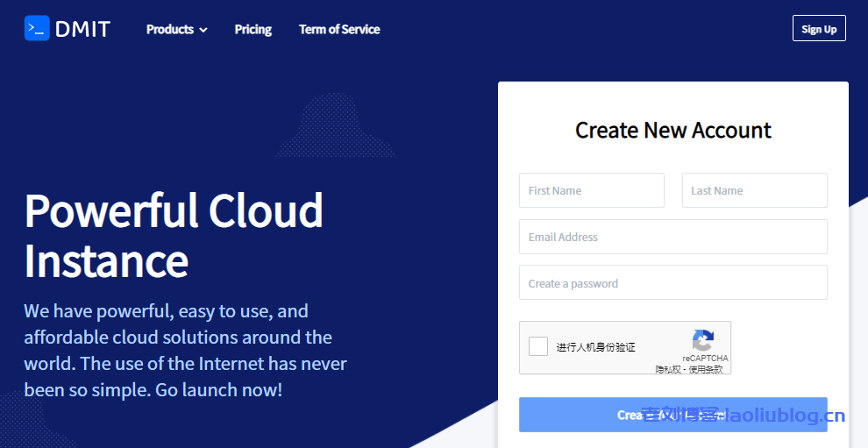Click the 进行人机身份验证 captcha label

tap(595, 347)
